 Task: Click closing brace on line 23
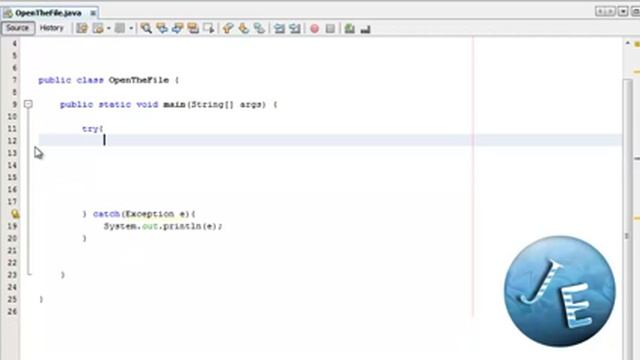pyautogui.click(x=63, y=275)
